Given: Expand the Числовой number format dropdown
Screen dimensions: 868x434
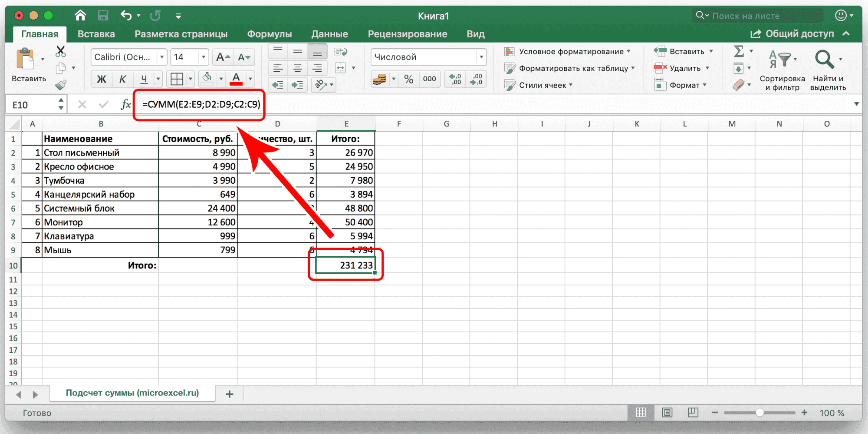Looking at the screenshot, I should [481, 57].
